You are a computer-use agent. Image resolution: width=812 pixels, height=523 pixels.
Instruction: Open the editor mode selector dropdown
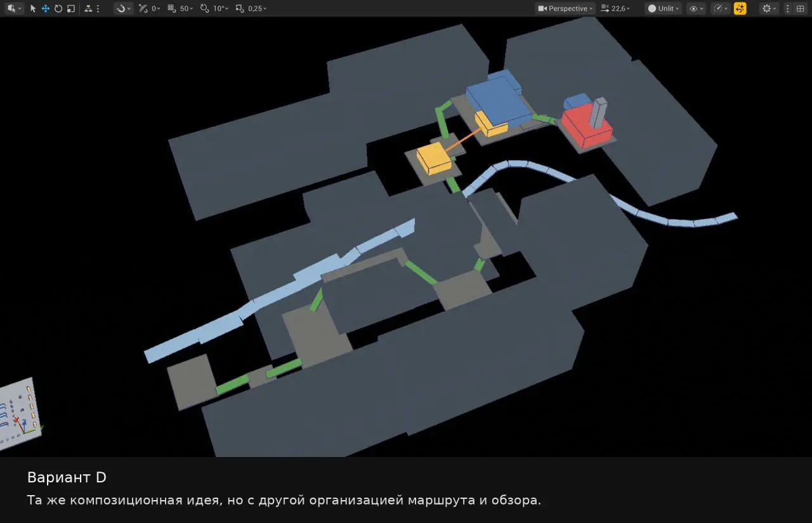(x=14, y=8)
